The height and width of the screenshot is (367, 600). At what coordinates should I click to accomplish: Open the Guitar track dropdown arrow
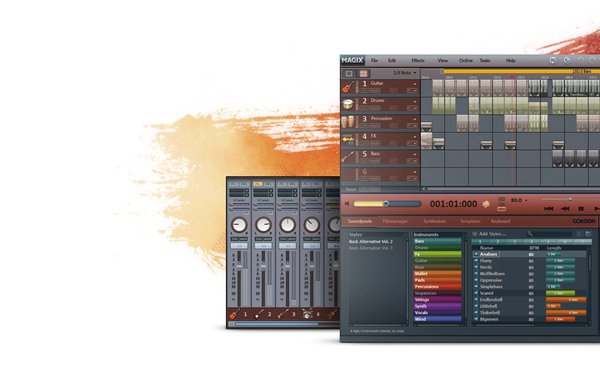click(415, 84)
